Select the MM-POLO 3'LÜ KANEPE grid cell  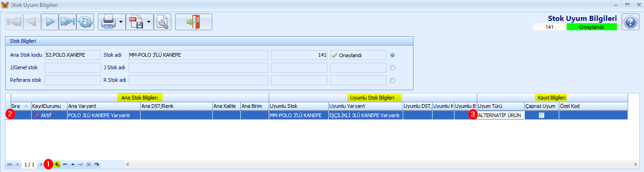(298, 115)
